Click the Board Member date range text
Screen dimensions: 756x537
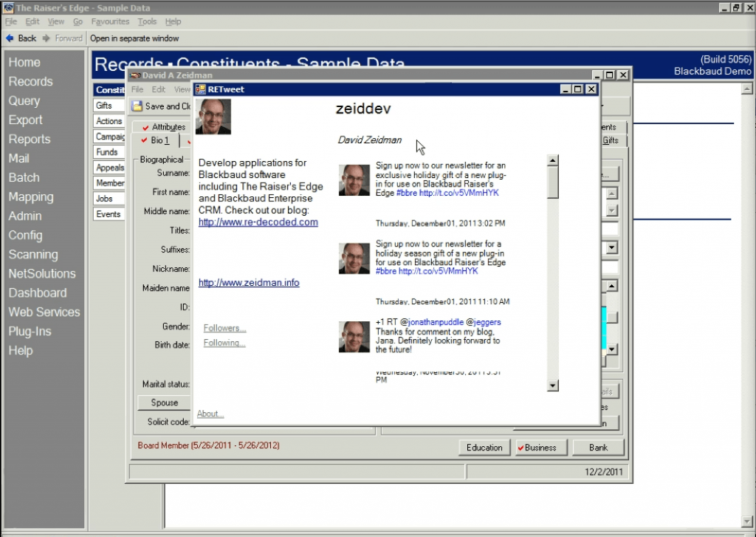click(209, 445)
